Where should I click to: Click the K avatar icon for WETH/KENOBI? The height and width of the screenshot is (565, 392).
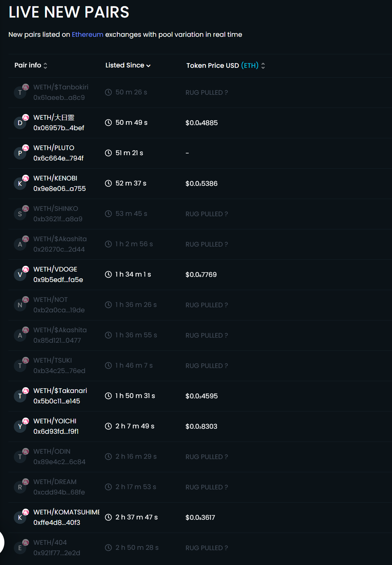pos(20,184)
